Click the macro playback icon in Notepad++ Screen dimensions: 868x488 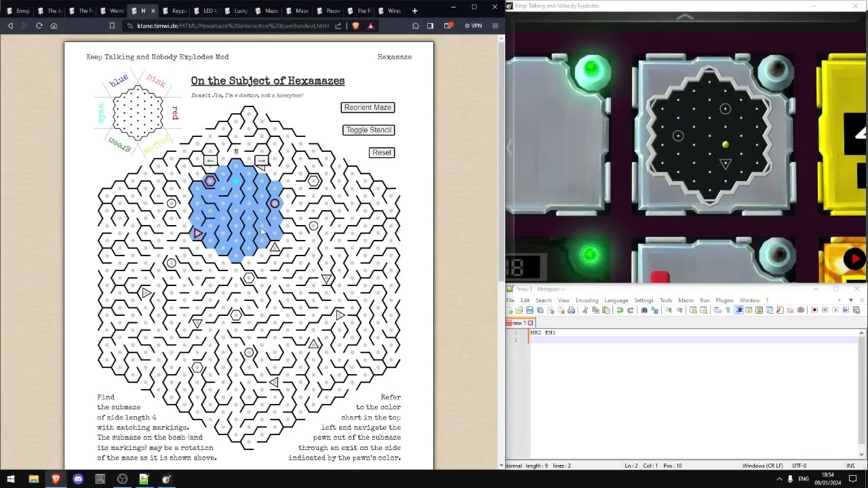click(835, 310)
